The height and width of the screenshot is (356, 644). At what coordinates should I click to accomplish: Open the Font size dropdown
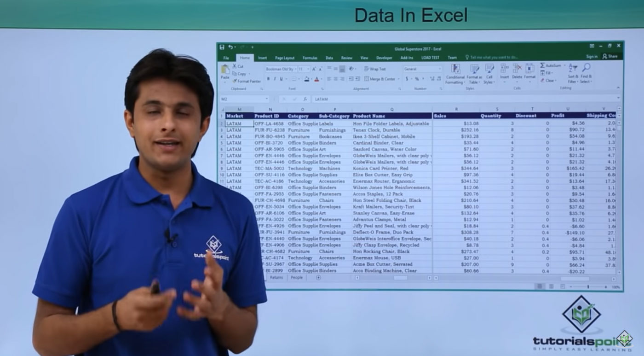pos(308,69)
